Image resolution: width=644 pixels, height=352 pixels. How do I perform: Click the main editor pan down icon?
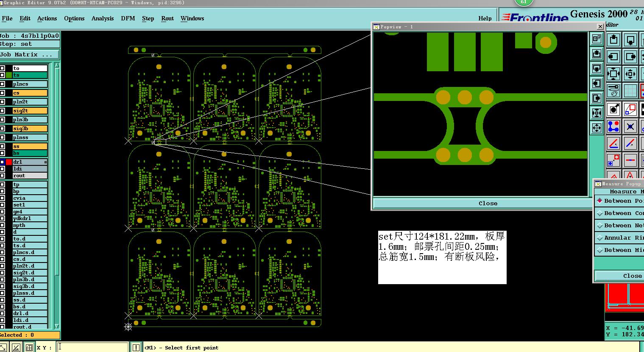(x=630, y=40)
